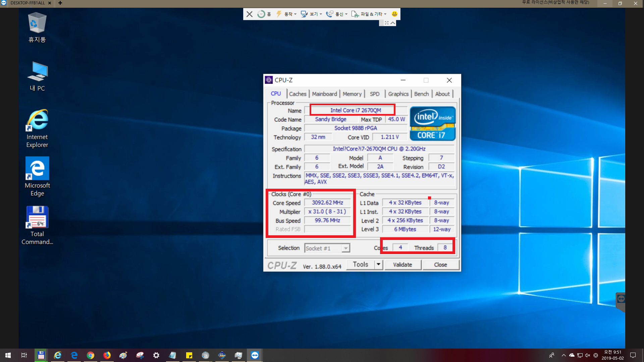Click the empty Rated FSB field
Screen dimensions: 644x362
pos(327,229)
